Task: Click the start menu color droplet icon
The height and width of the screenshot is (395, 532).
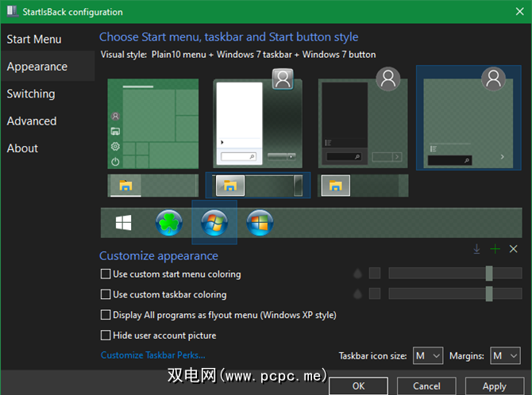Action: coord(358,274)
